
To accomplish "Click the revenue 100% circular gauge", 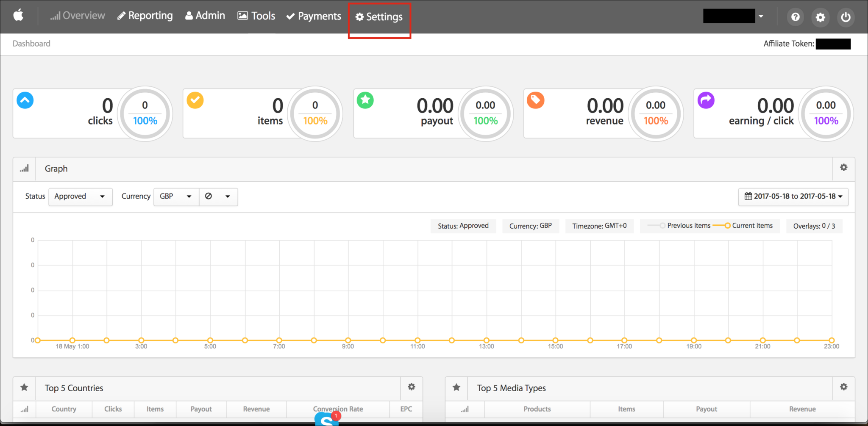I will click(x=656, y=113).
